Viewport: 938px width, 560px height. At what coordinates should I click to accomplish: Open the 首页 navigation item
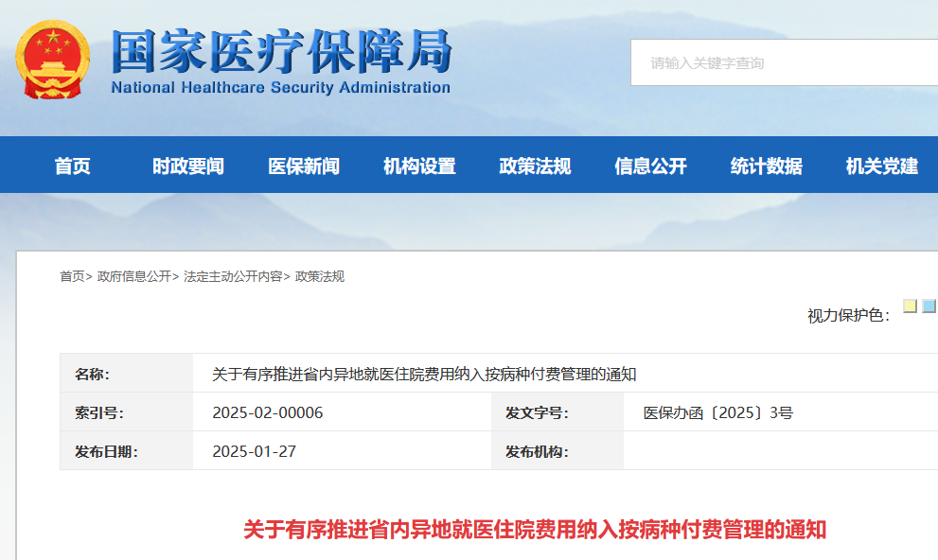pyautogui.click(x=72, y=166)
